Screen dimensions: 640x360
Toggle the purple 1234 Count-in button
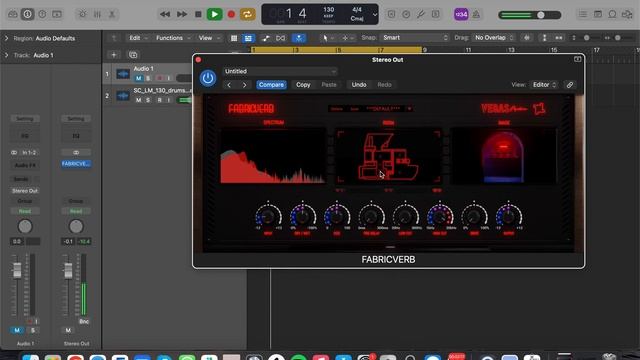tap(461, 14)
